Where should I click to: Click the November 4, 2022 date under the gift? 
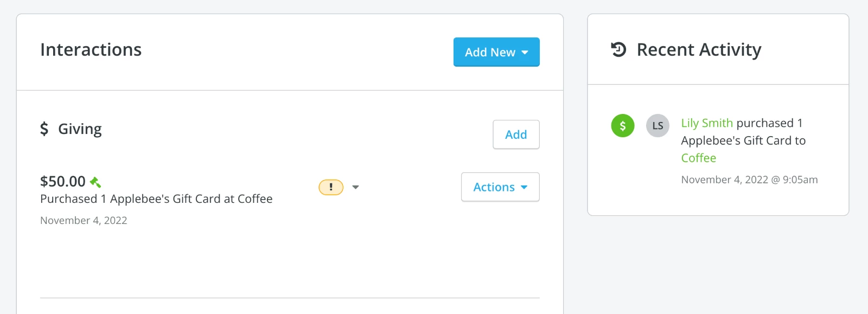[x=84, y=220]
